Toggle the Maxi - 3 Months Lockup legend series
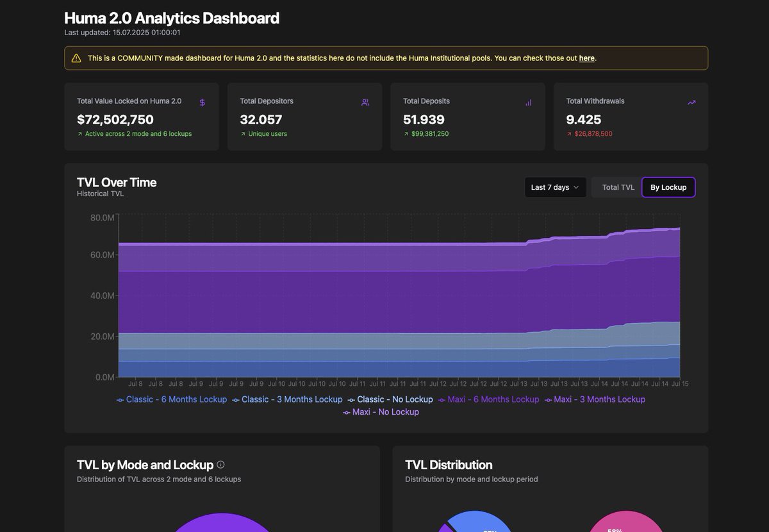The width and height of the screenshot is (769, 532). point(595,399)
